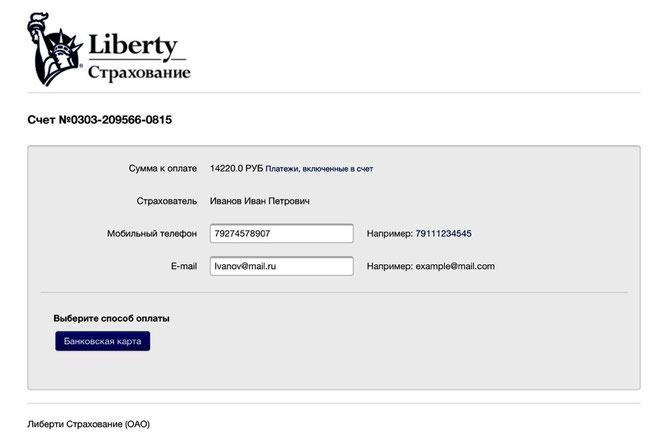Click the Мобильный телефон label
Image resolution: width=668 pixels, height=436 pixels.
152,234
